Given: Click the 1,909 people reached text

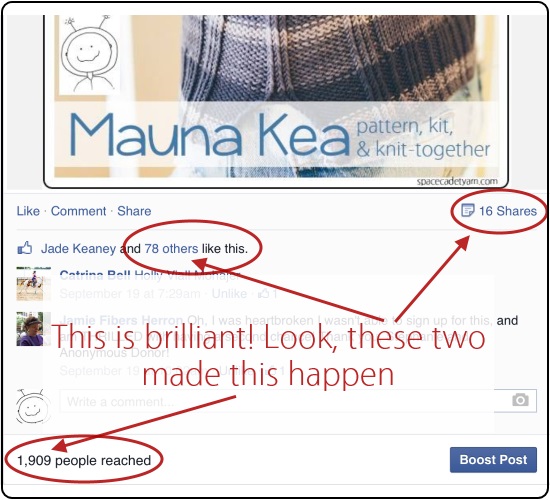Looking at the screenshot, I should tap(84, 460).
